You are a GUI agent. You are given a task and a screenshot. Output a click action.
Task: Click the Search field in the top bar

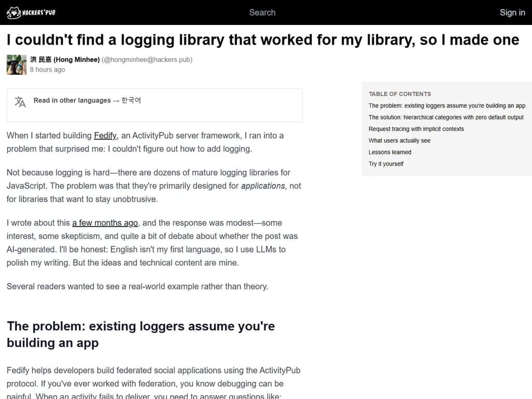[x=262, y=12]
